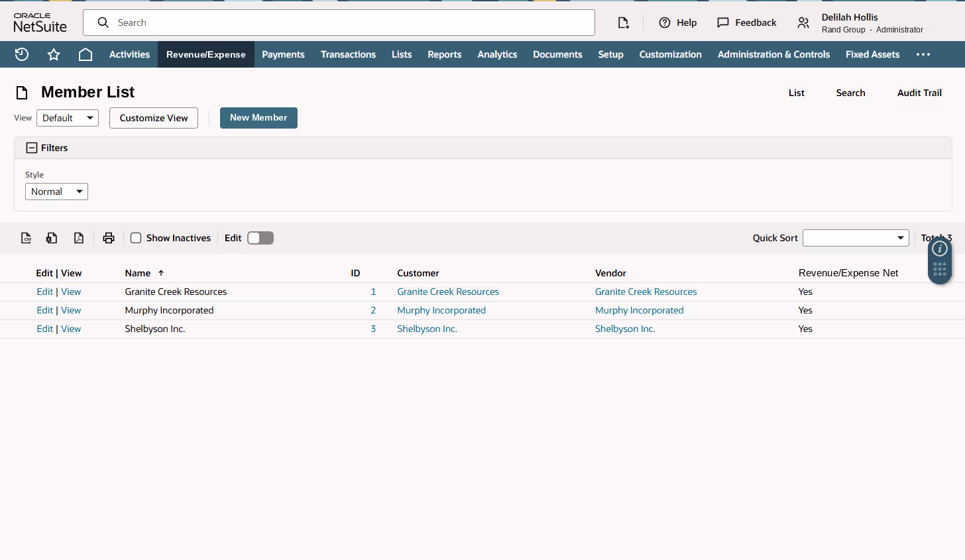View the Shelbyson Inc. member

(x=71, y=329)
